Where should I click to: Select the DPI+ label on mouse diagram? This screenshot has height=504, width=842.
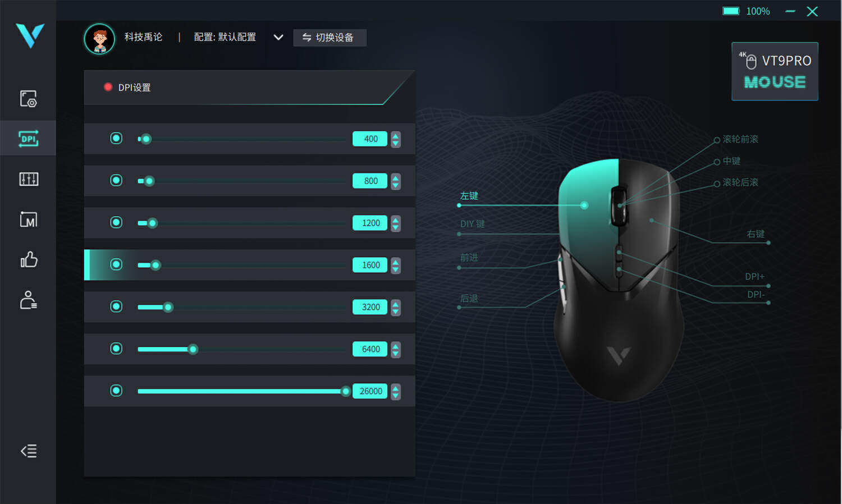(754, 277)
